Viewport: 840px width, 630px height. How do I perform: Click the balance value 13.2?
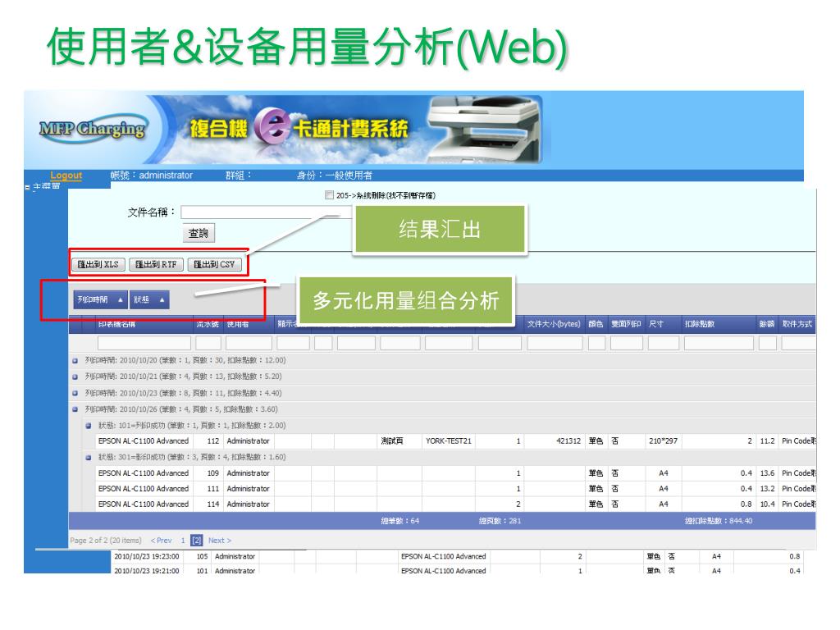[x=767, y=489]
